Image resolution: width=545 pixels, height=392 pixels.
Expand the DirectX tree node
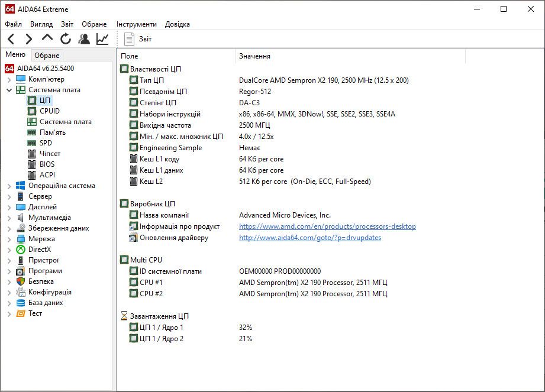point(9,250)
